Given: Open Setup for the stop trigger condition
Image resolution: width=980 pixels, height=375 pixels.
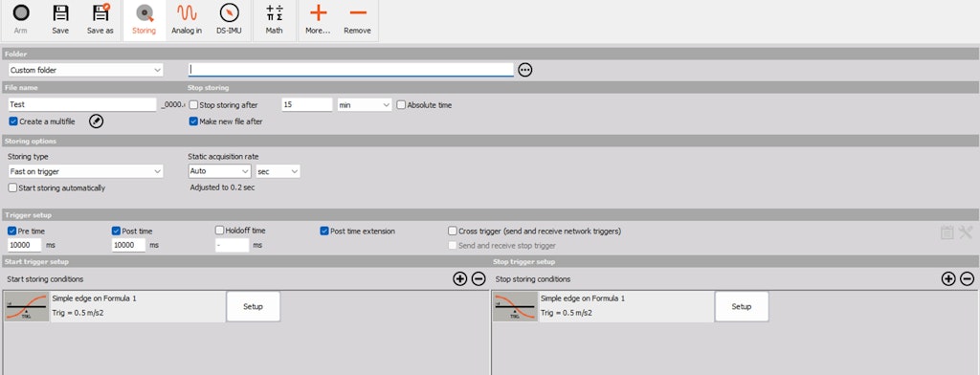Looking at the screenshot, I should pyautogui.click(x=742, y=306).
